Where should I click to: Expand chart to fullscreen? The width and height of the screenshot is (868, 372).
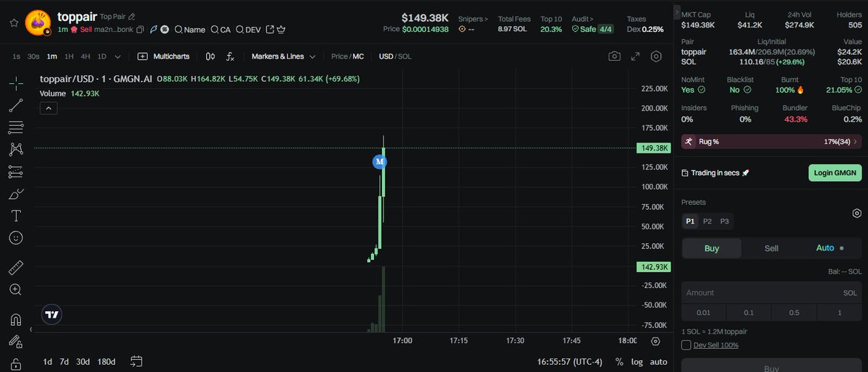point(635,56)
